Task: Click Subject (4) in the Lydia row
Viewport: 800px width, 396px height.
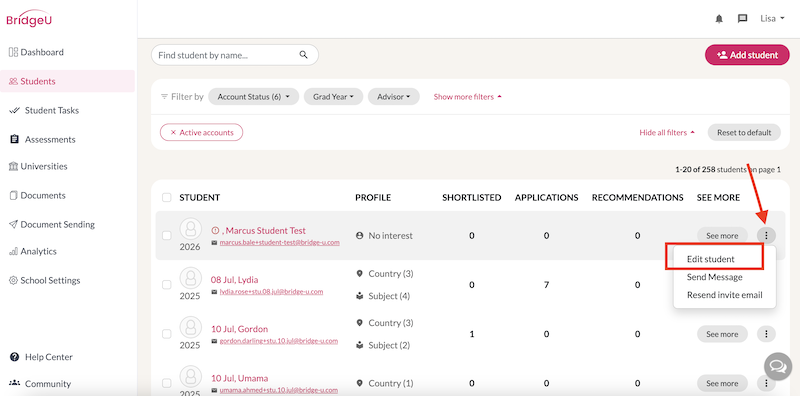Action: point(389,296)
